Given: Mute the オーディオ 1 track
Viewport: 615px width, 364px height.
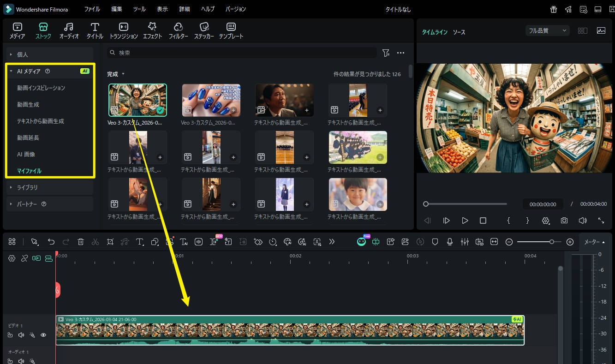Looking at the screenshot, I should (x=21, y=361).
